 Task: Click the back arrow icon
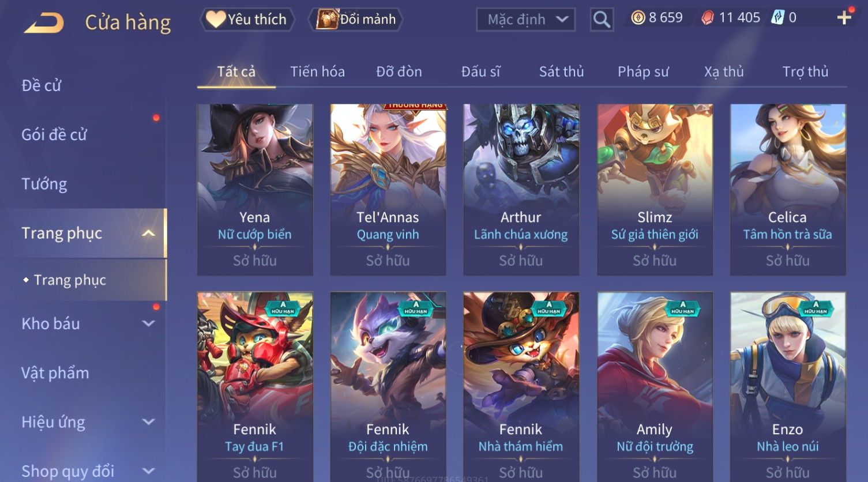[44, 23]
